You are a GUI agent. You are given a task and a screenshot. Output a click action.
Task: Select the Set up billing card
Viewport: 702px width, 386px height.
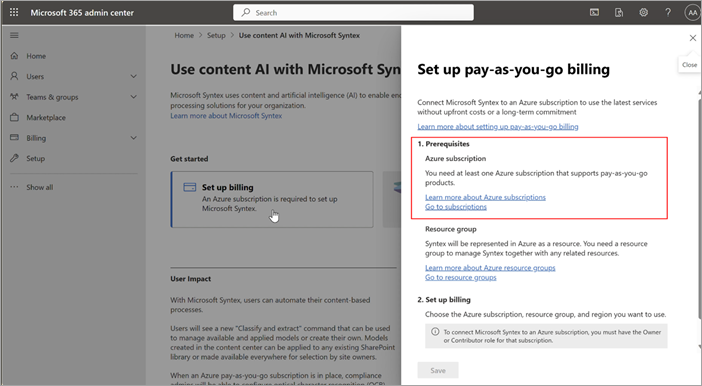[x=272, y=199]
